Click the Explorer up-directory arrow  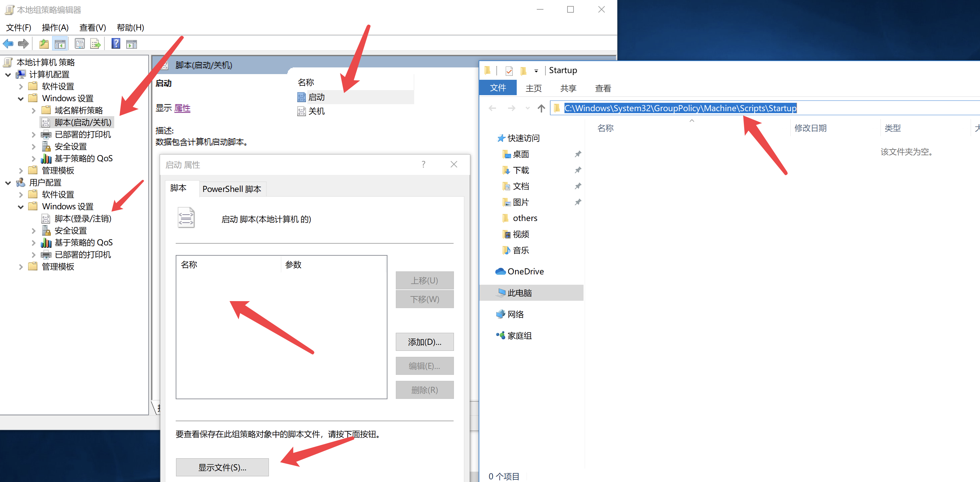tap(541, 108)
